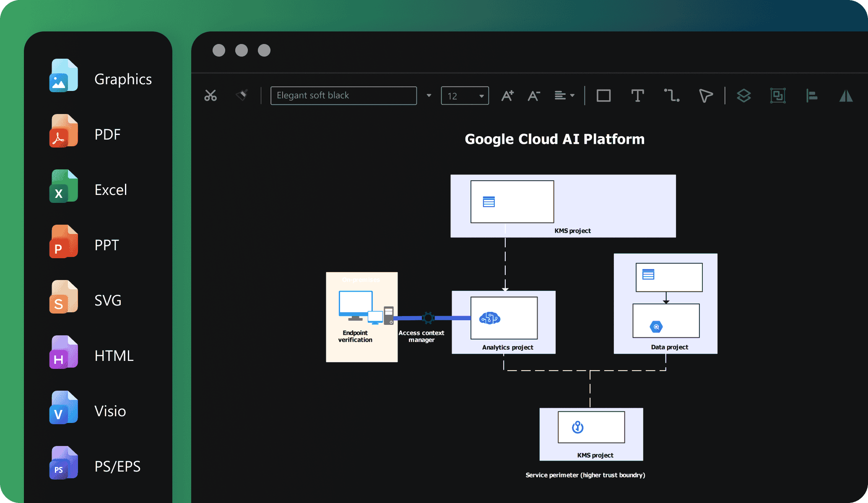Click the Visio file icon

pos(63,407)
